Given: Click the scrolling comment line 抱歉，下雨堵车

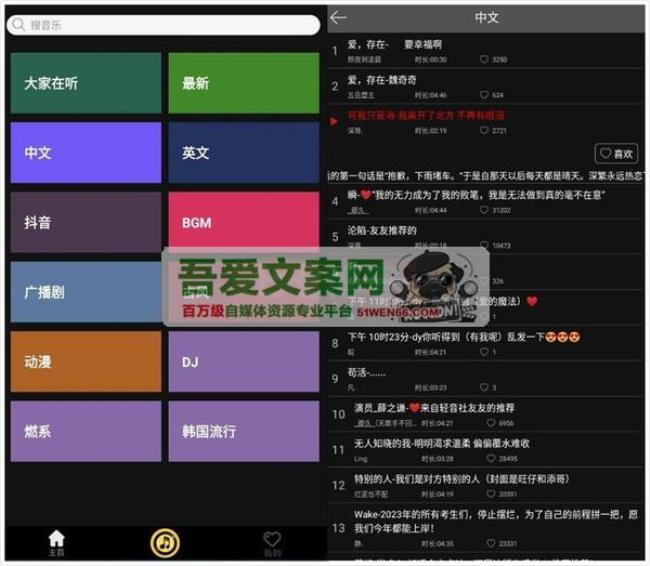Looking at the screenshot, I should point(486,176).
